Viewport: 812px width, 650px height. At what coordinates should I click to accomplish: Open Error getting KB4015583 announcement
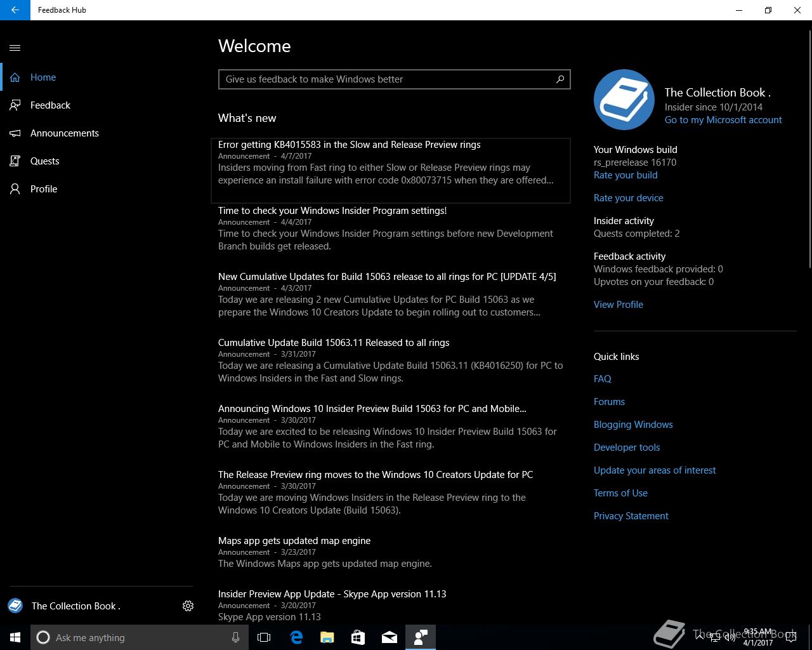(391, 170)
